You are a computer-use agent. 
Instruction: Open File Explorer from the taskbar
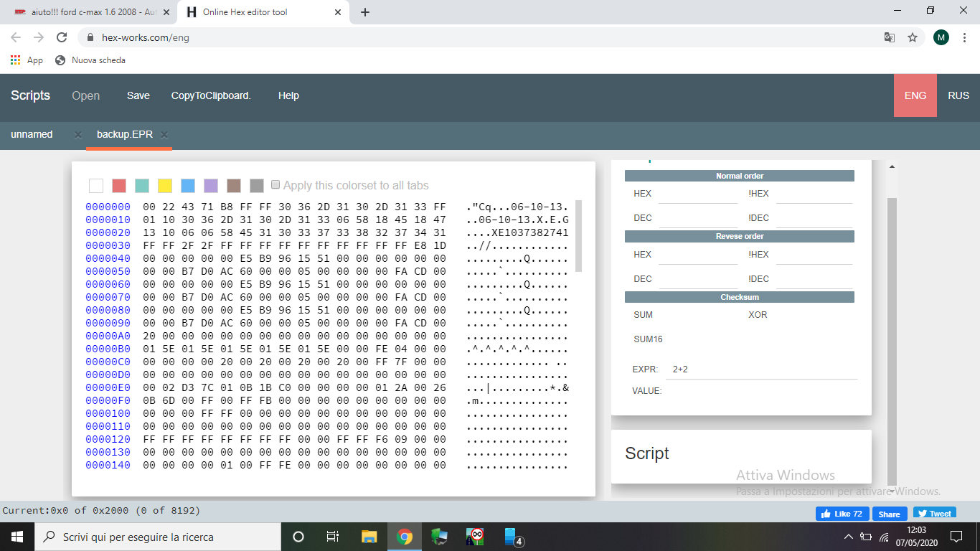[x=369, y=537]
